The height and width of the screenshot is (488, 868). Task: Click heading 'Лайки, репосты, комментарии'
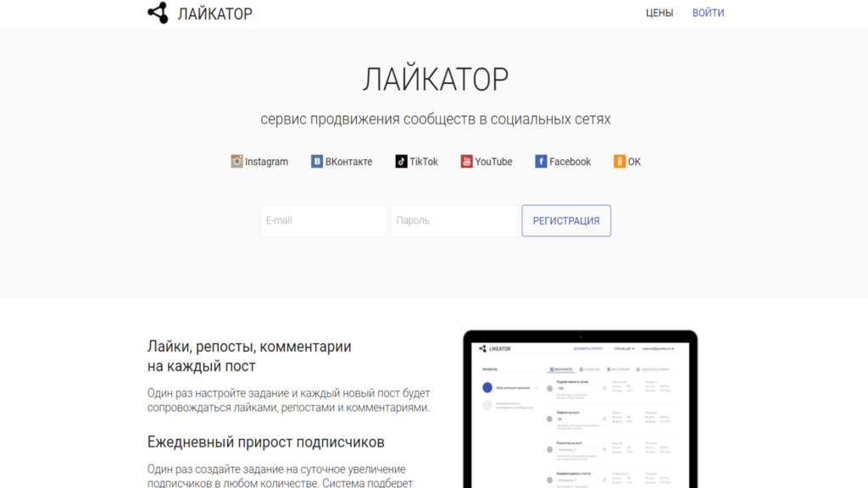pyautogui.click(x=249, y=357)
